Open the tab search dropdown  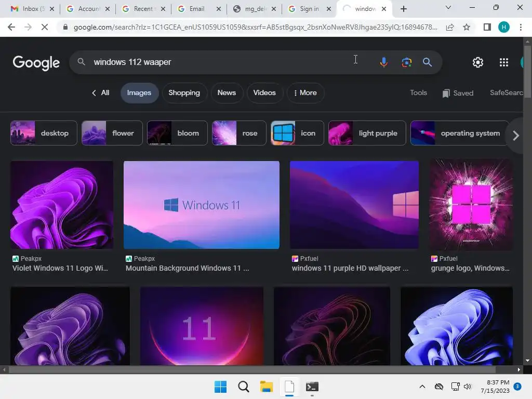point(448,7)
